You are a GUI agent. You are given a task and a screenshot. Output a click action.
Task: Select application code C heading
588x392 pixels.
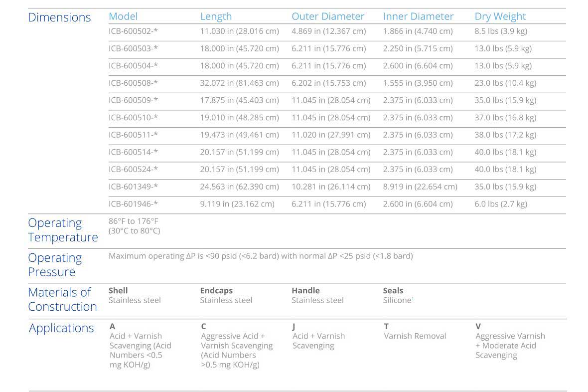point(203,327)
